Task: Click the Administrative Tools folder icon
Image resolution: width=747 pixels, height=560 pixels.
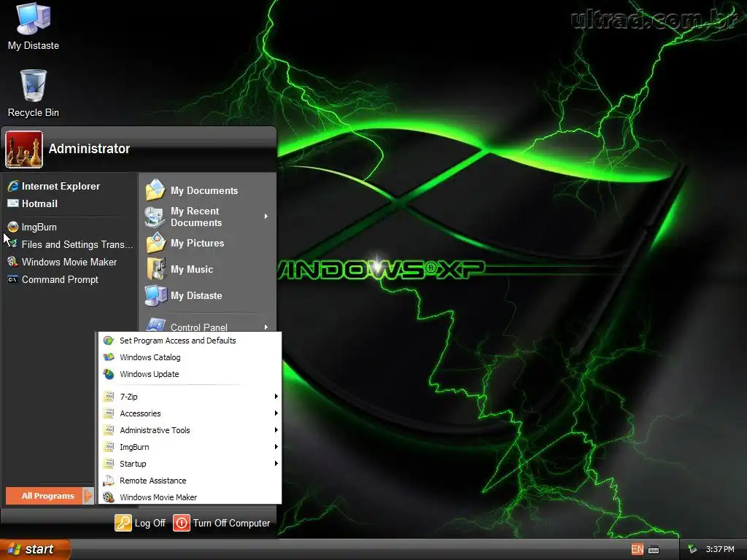Action: 109,430
